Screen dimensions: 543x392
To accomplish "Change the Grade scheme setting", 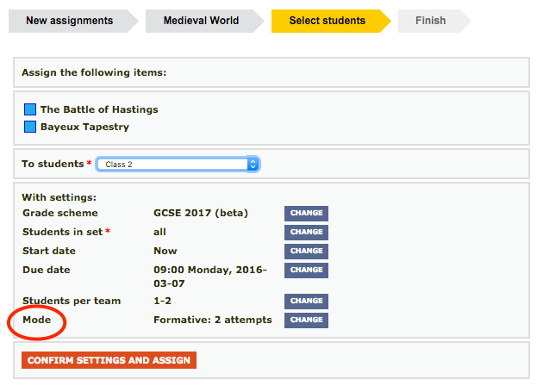I will (x=306, y=214).
